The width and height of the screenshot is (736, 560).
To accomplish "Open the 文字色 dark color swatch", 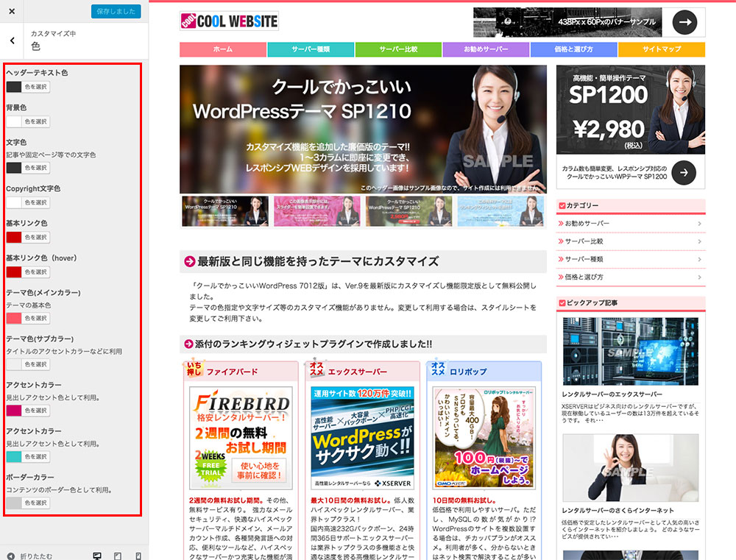I will pos(13,168).
